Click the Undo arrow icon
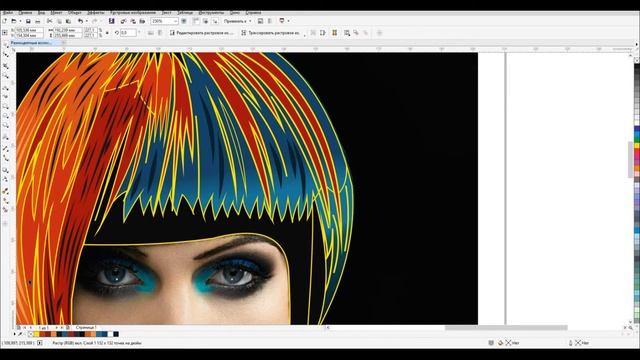This screenshot has width=640, height=360. click(80, 21)
